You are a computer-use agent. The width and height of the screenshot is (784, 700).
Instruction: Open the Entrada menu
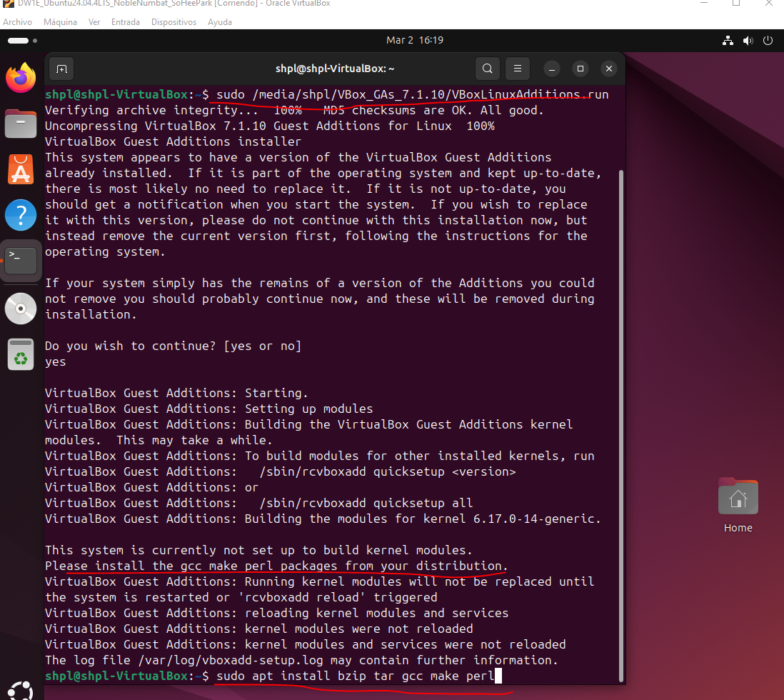126,22
